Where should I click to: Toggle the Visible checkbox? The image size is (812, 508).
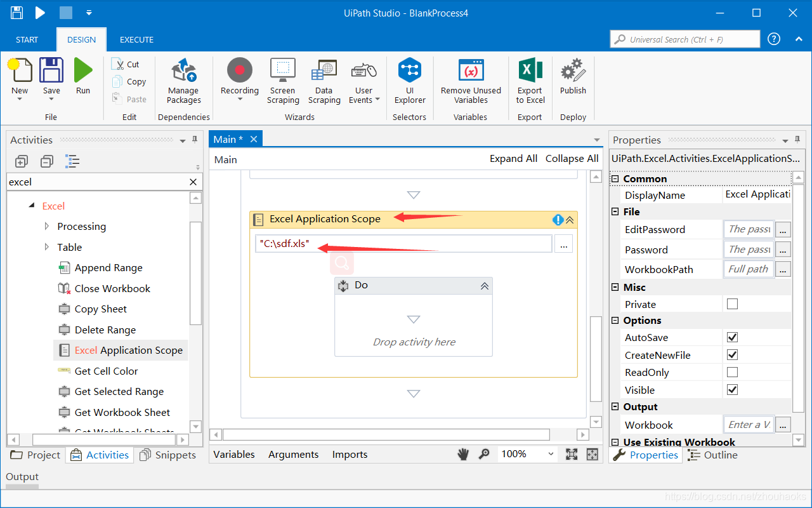point(733,390)
